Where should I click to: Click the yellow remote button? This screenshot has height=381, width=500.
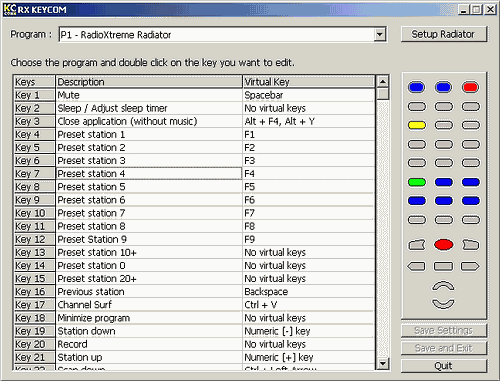click(x=417, y=125)
